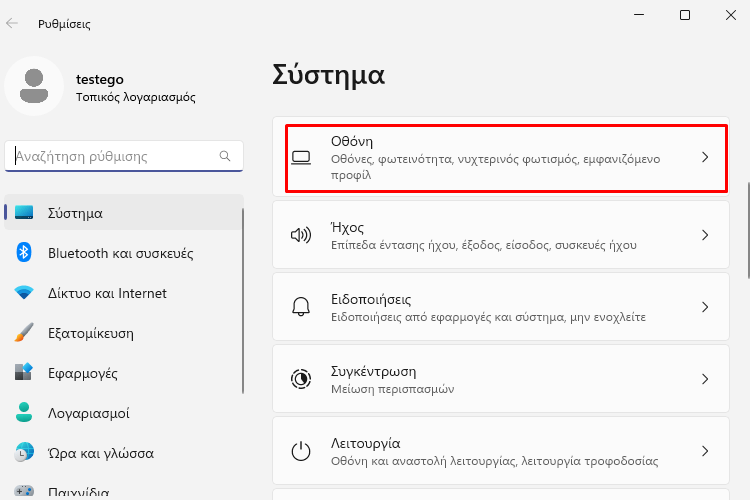Expand Συγκέντρωση via its chevron arrow
Image resolution: width=750 pixels, height=500 pixels.
tap(705, 379)
